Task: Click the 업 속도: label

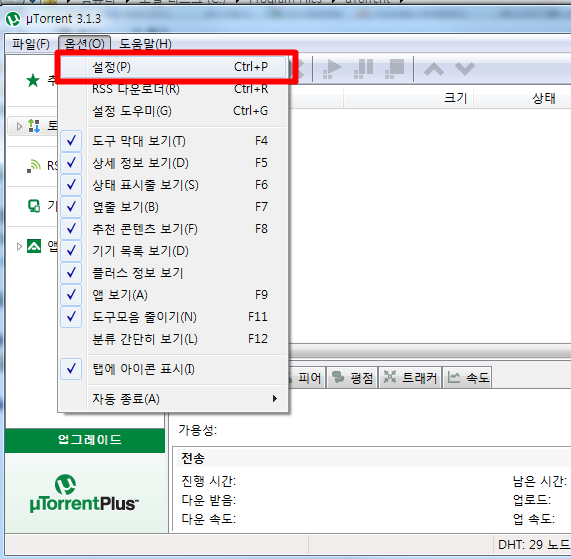Action: tap(534, 519)
